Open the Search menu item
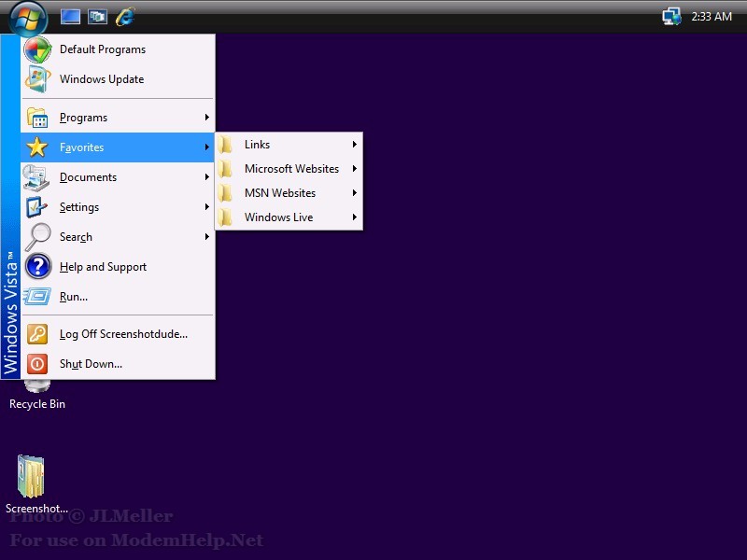The image size is (747, 560). coord(118,237)
